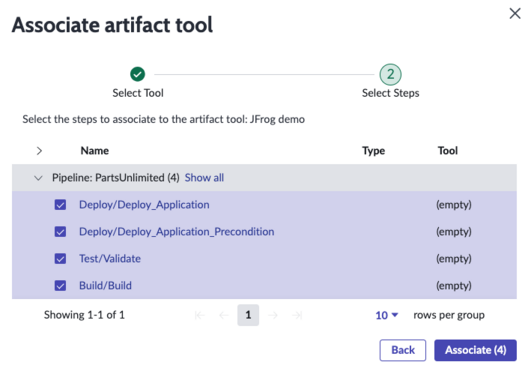Click the Showing 1-1 of 1 text
The width and height of the screenshot is (531, 374).
tap(84, 315)
